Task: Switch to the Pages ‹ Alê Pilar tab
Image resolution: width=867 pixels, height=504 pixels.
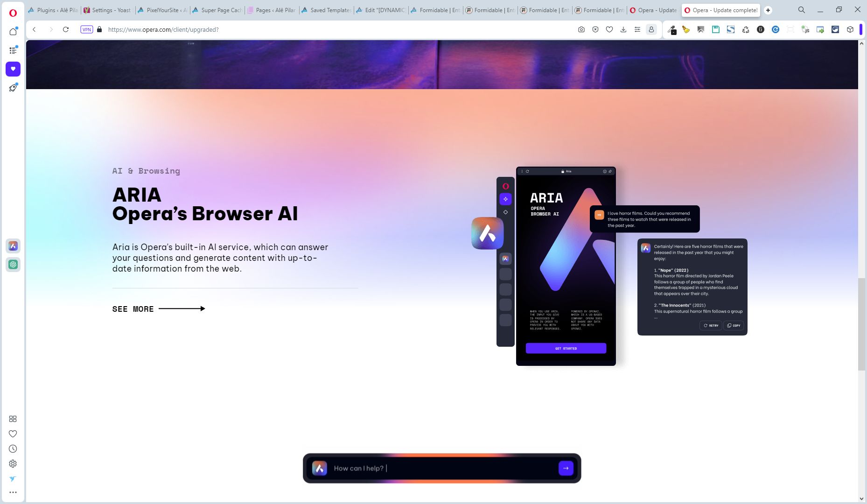Action: tap(272, 10)
